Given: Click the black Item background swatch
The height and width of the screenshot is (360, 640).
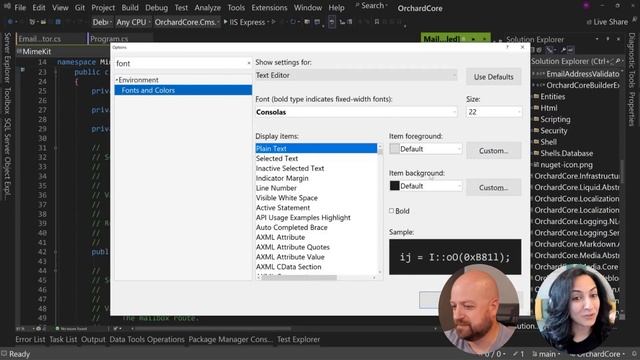Looking at the screenshot, I should (x=394, y=186).
